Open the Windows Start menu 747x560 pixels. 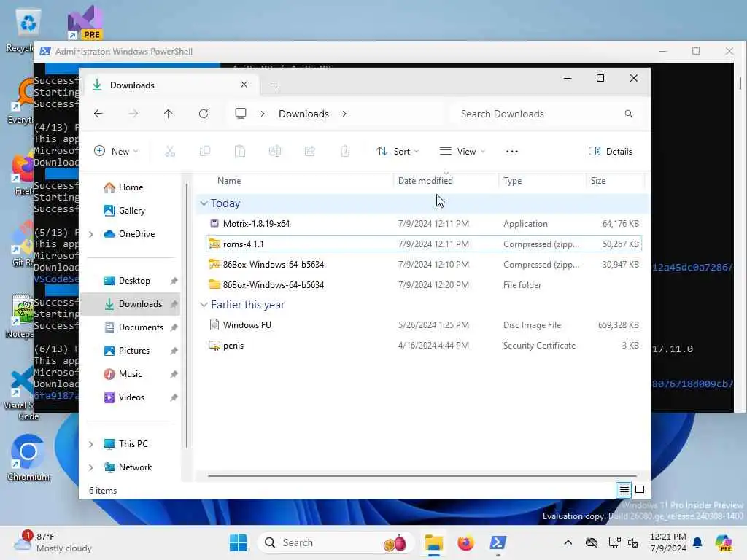click(x=239, y=542)
